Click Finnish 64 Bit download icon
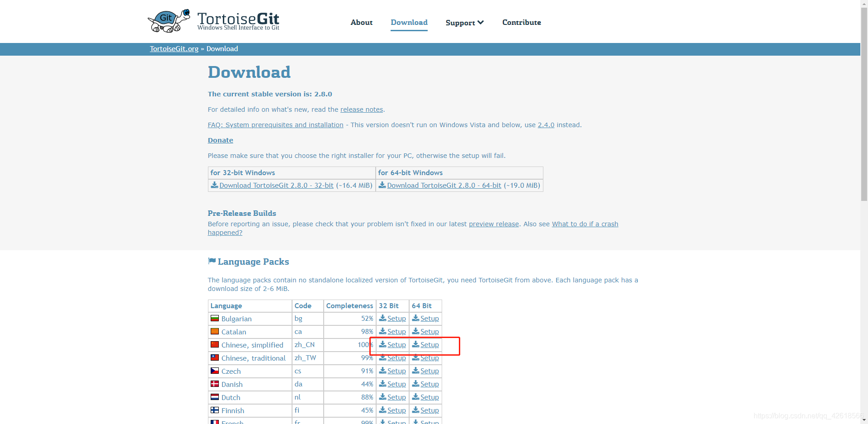868x424 pixels. pos(415,410)
